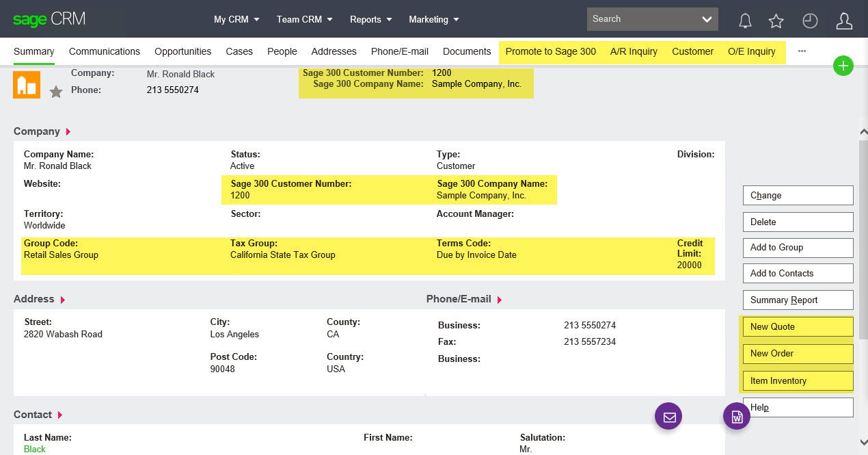Open the user profile icon
The width and height of the screenshot is (868, 455).
coord(844,21)
